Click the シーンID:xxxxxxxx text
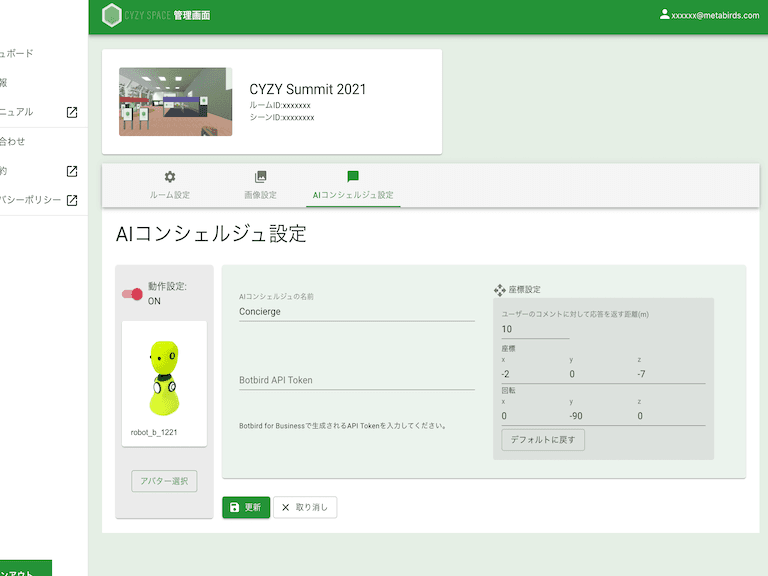Screen dimensions: 768x576 click(282, 118)
